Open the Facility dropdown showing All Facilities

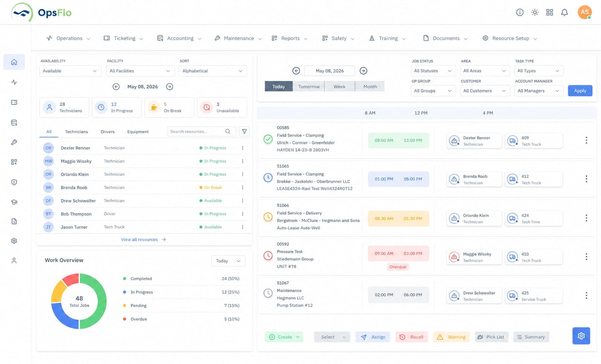click(x=140, y=71)
